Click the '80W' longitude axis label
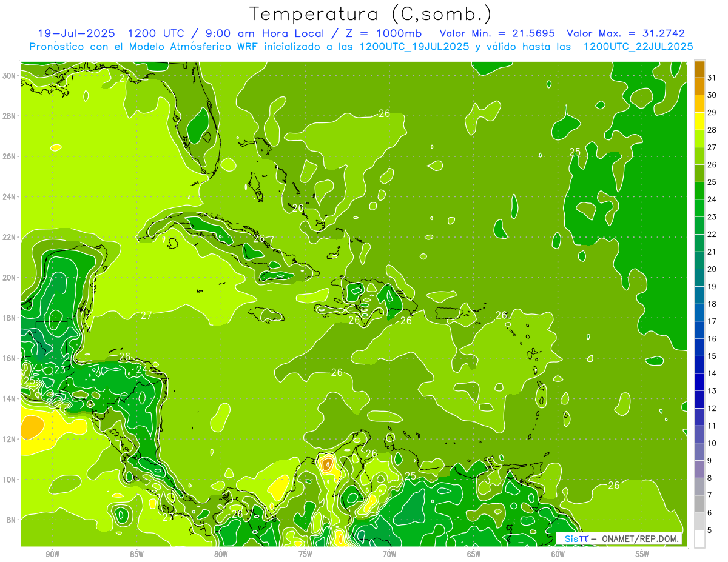728x562 pixels. [221, 554]
